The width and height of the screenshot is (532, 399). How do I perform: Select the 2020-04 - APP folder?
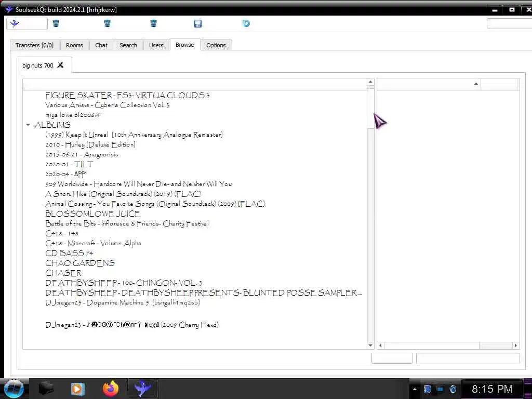[65, 174]
